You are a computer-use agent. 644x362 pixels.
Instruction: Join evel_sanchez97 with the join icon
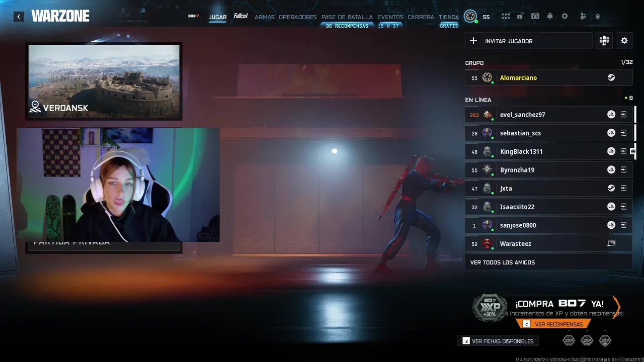623,115
